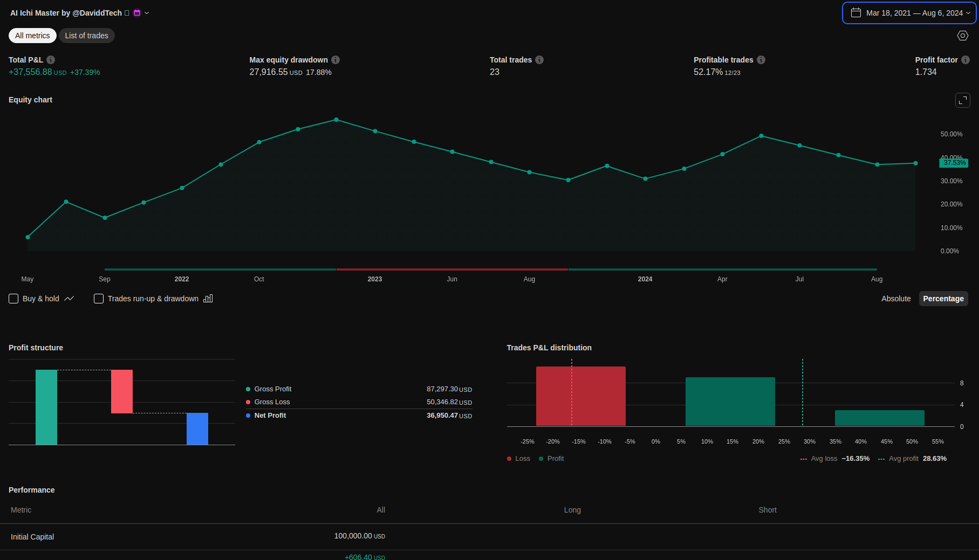This screenshot has height=560, width=979.
Task: Open the Mar 18, 2021 date range dropdown
Action: click(909, 13)
